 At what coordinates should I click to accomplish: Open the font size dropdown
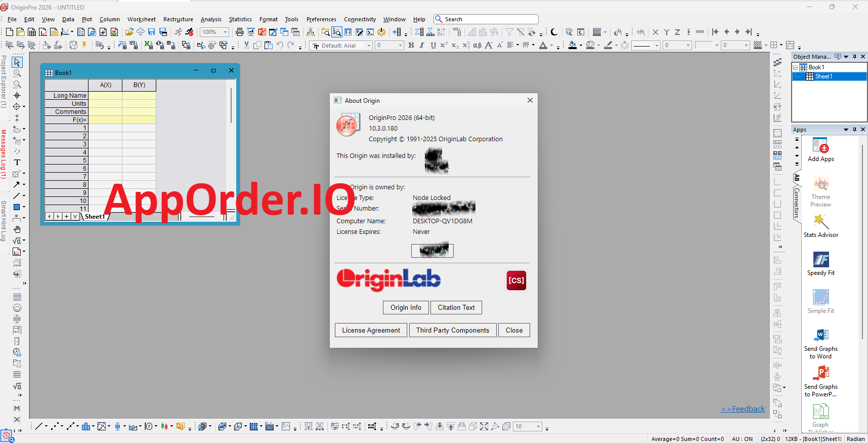401,46
